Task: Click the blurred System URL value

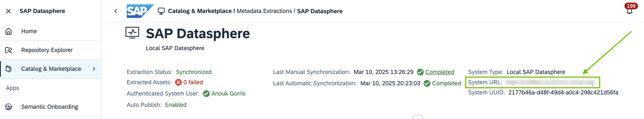Action: (550, 82)
